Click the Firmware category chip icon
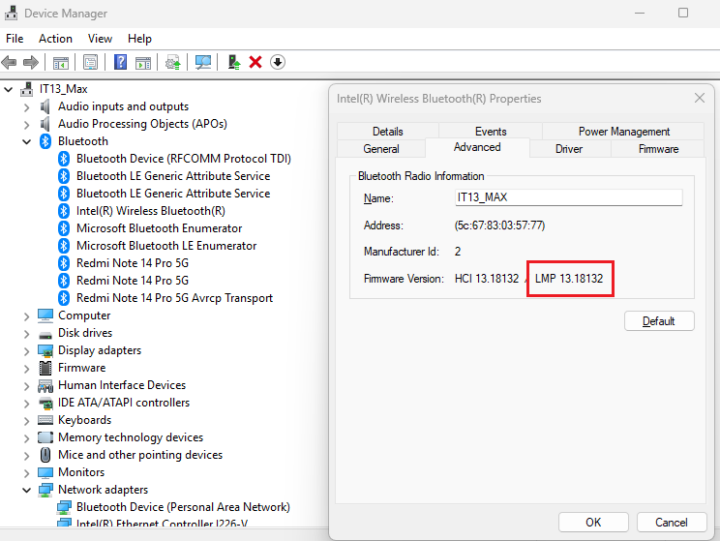This screenshot has width=720, height=541. 45,368
